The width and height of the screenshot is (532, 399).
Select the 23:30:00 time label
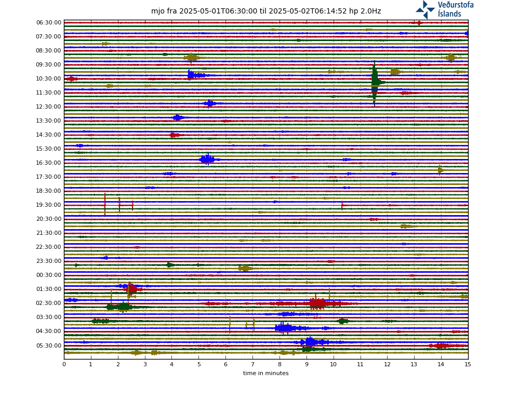[x=49, y=261]
